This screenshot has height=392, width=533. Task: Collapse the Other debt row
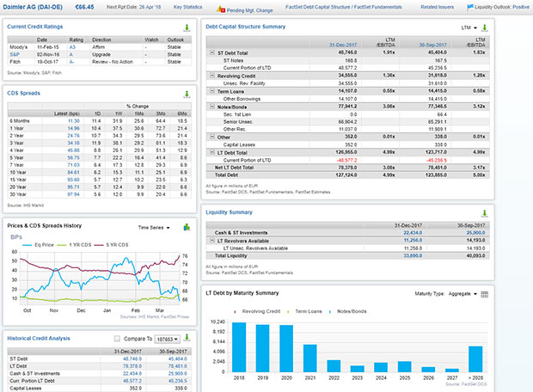coord(212,137)
